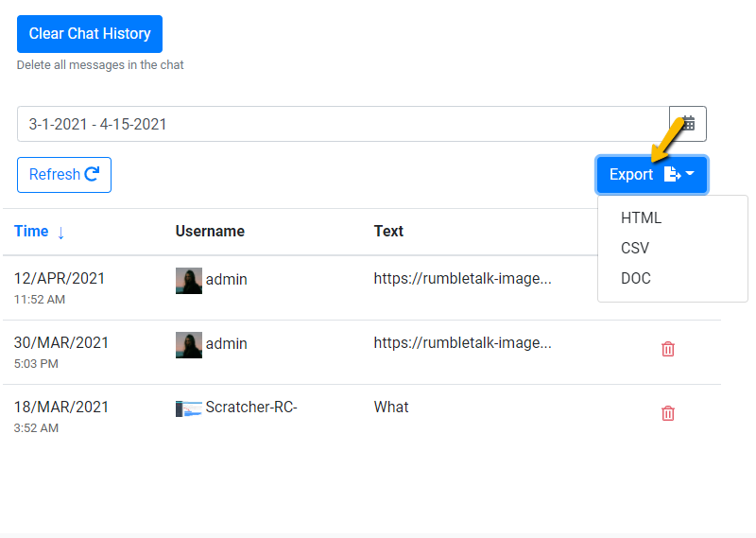The height and width of the screenshot is (538, 756).
Task: Click admin avatar in 30/MAR/2021 row
Action: (189, 344)
